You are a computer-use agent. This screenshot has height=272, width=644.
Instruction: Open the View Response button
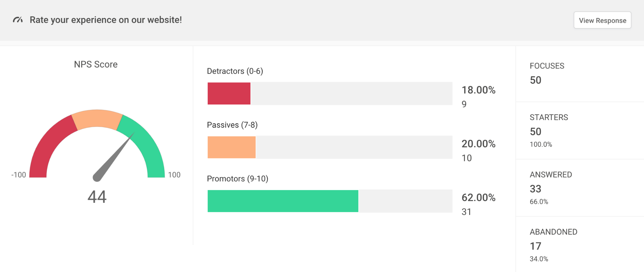(x=602, y=20)
